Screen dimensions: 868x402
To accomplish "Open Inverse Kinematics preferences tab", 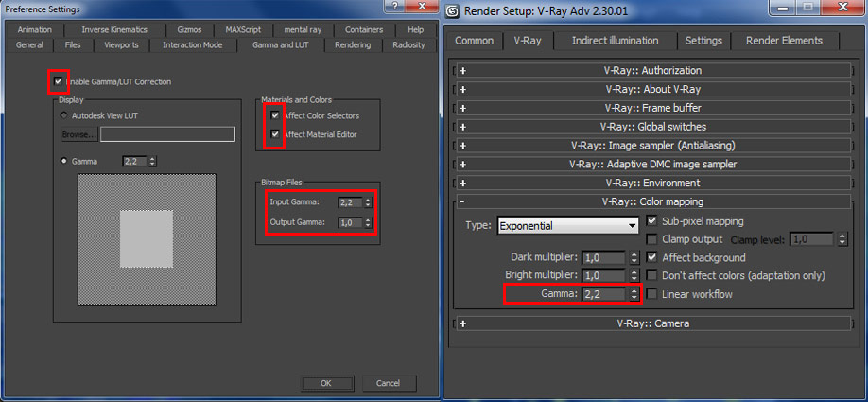I will [x=114, y=30].
